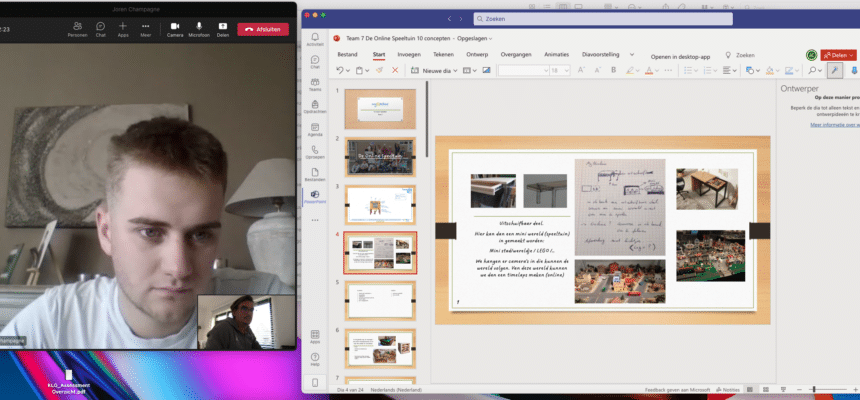Toggle the Ontwerper wand button
This screenshot has height=400, width=860.
click(x=834, y=70)
